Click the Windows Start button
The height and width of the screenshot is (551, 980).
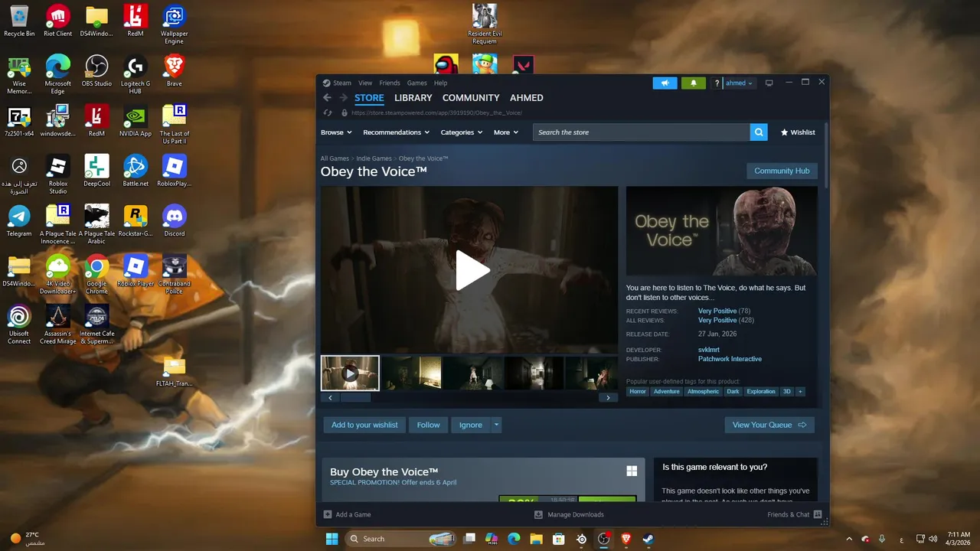[x=332, y=539]
